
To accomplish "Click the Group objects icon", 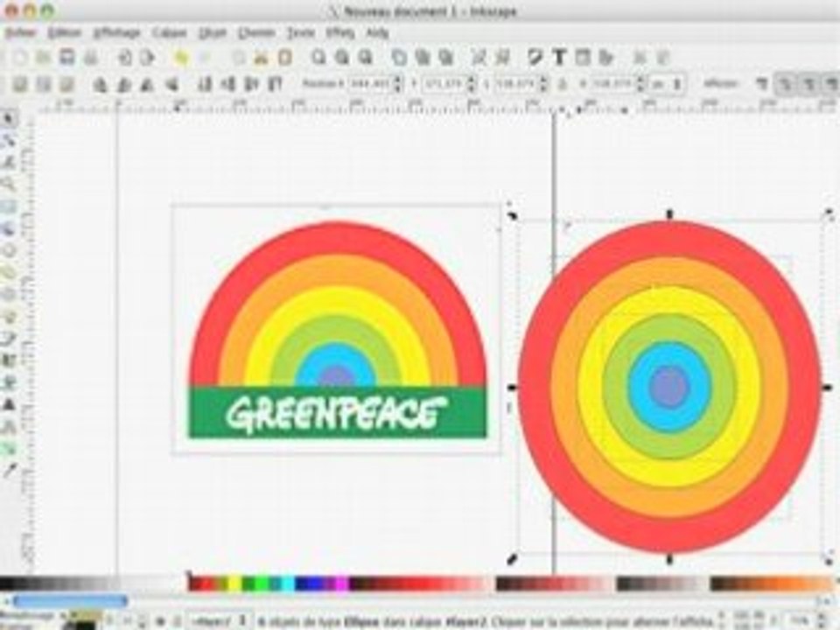I will point(478,58).
